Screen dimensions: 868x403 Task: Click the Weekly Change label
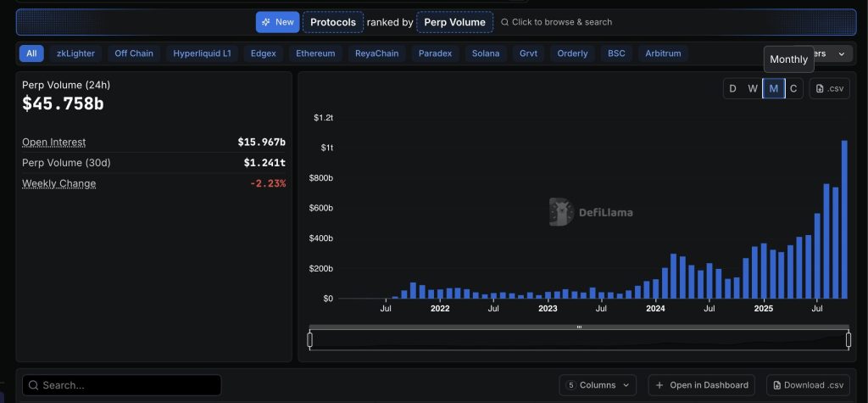pyautogui.click(x=58, y=183)
